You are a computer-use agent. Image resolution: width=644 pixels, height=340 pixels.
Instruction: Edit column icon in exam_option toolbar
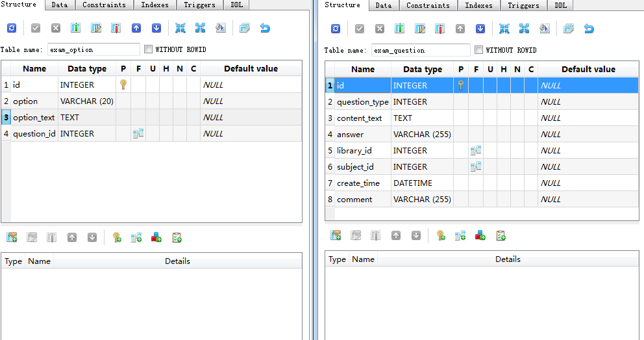point(96,28)
